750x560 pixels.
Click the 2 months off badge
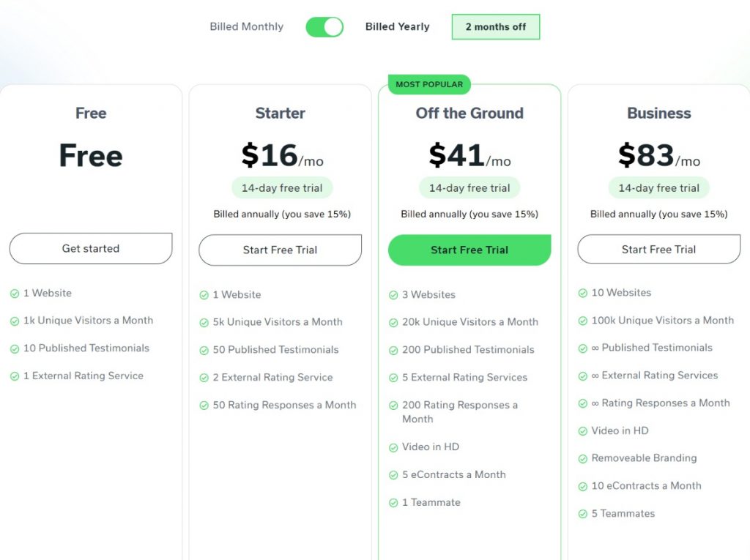[496, 27]
